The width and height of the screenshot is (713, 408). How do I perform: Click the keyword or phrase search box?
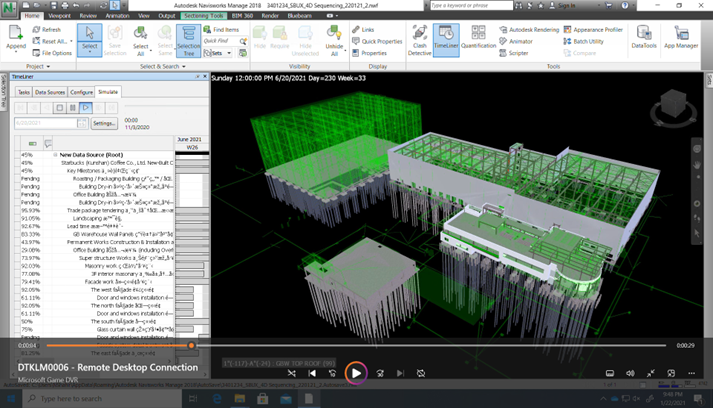471,5
